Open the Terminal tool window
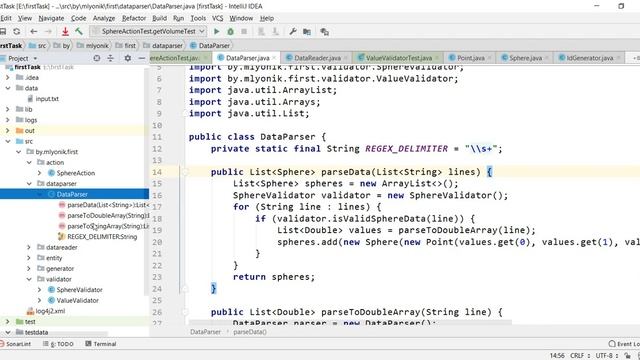Image resolution: width=640 pixels, height=360 pixels. point(101,344)
